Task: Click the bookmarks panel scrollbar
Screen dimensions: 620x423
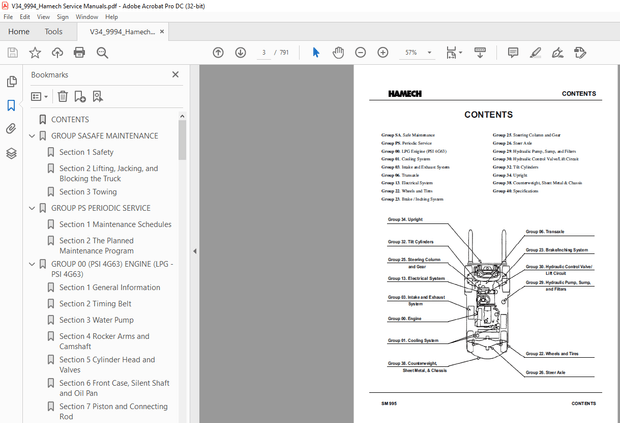Action: pyautogui.click(x=182, y=140)
